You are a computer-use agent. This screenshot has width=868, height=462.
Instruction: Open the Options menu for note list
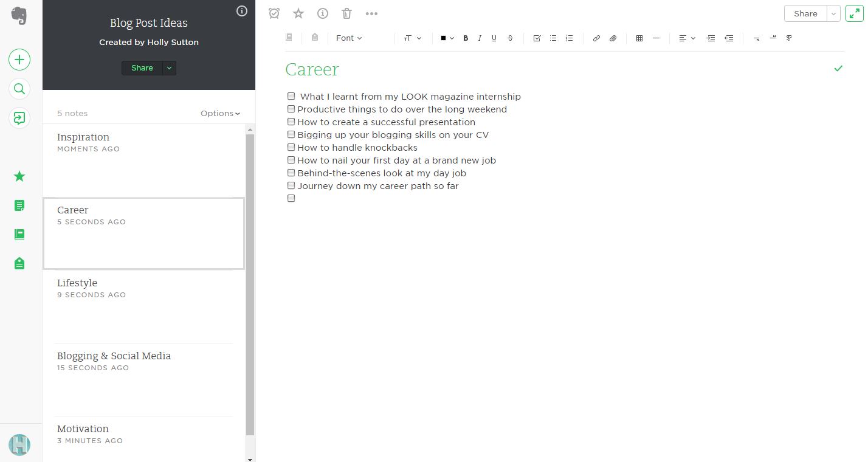[220, 114]
